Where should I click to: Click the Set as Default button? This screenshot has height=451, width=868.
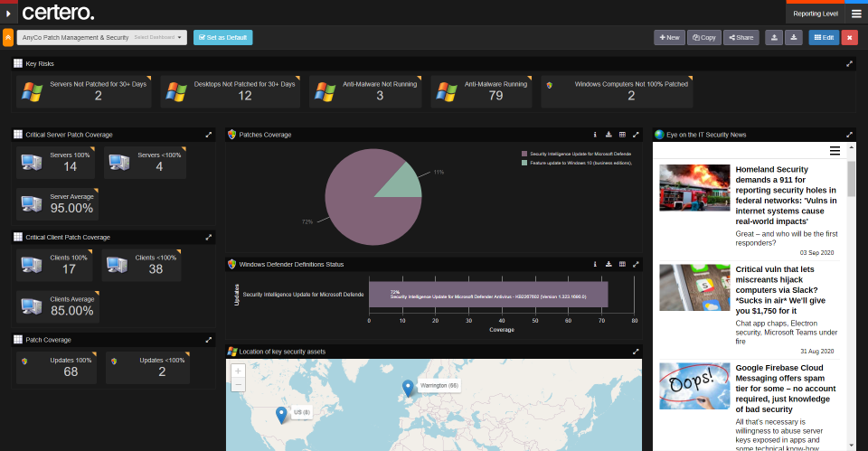click(x=223, y=37)
